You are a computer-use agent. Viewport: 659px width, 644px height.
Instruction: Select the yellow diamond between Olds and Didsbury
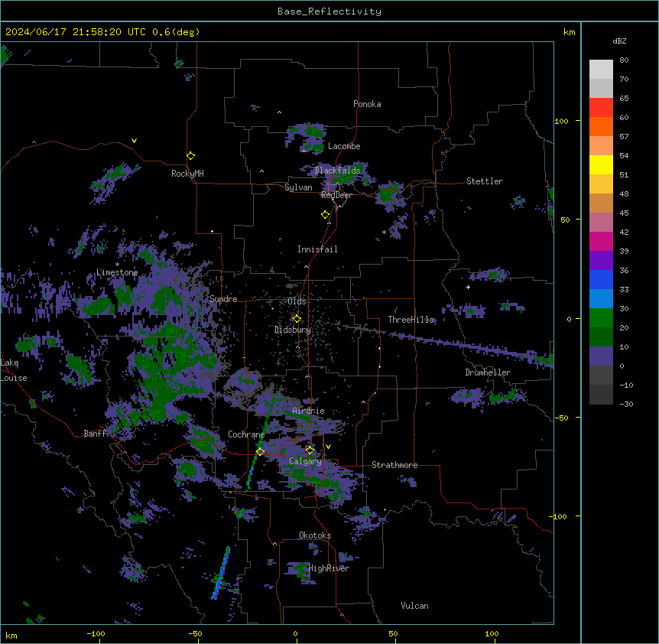pos(297,319)
